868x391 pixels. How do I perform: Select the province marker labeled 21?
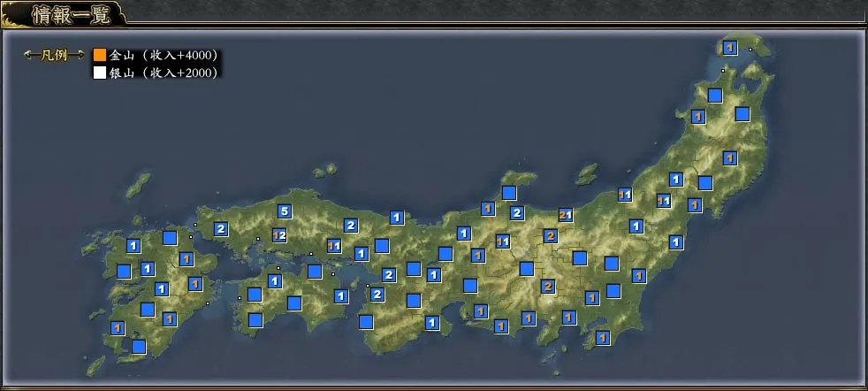(x=565, y=215)
